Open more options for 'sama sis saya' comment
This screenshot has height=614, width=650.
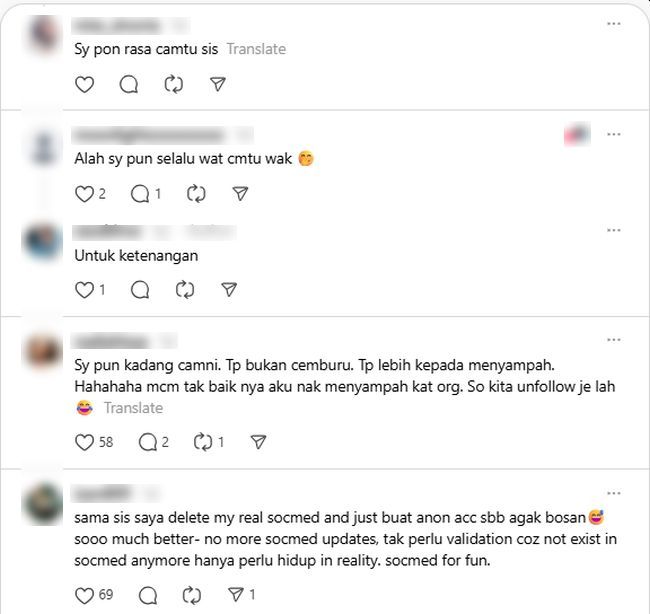point(614,493)
